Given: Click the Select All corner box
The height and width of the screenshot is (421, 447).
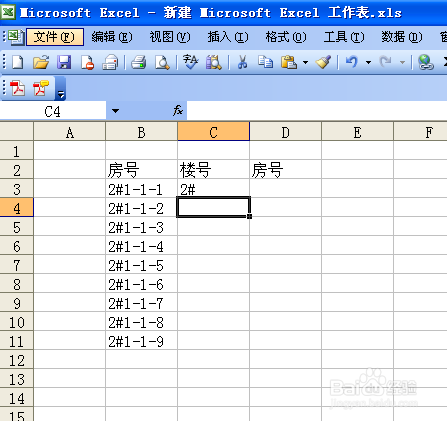Looking at the screenshot, I should tap(17, 132).
